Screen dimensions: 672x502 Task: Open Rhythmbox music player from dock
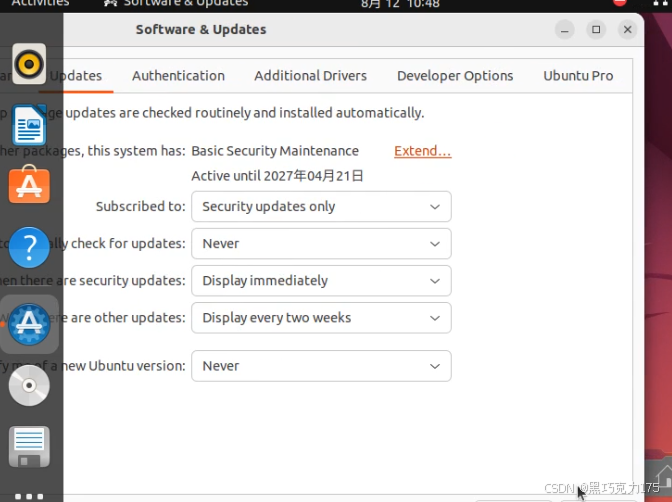click(29, 63)
